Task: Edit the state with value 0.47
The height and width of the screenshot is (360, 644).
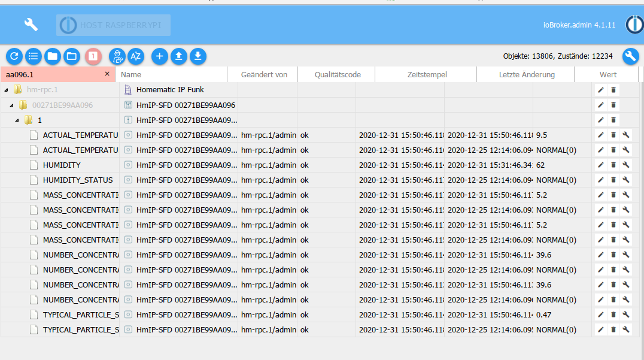Action: [601, 314]
